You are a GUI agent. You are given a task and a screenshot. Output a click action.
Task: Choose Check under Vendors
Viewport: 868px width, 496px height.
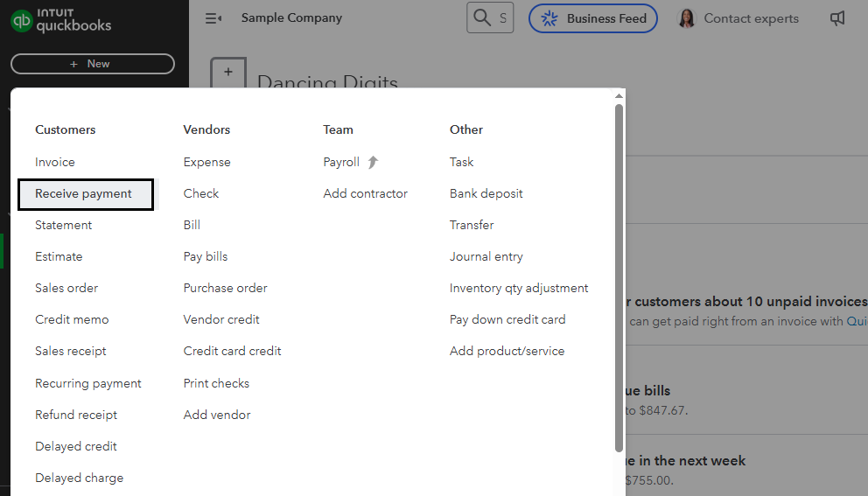pos(201,193)
